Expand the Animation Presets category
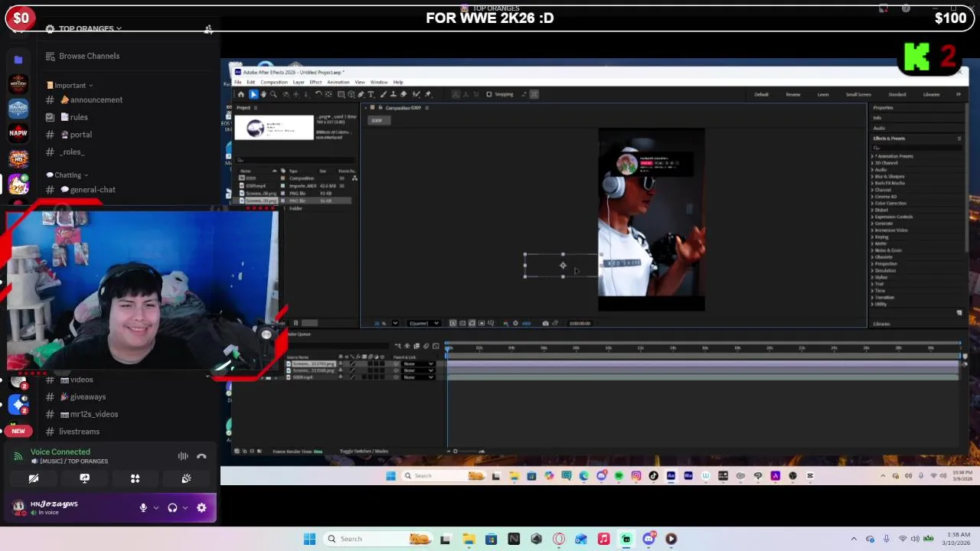This screenshot has width=980, height=551. (872, 156)
